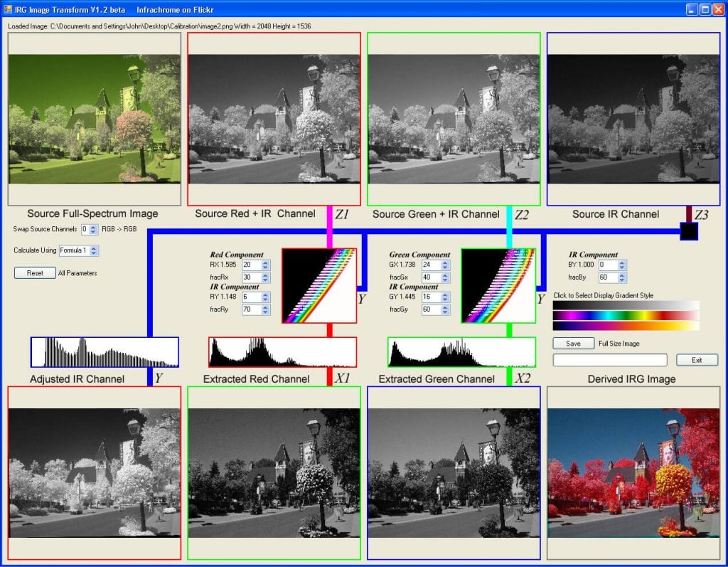Screen dimensions: 728x567
Task: Click the fracGx spinner arrows
Action: (x=445, y=277)
